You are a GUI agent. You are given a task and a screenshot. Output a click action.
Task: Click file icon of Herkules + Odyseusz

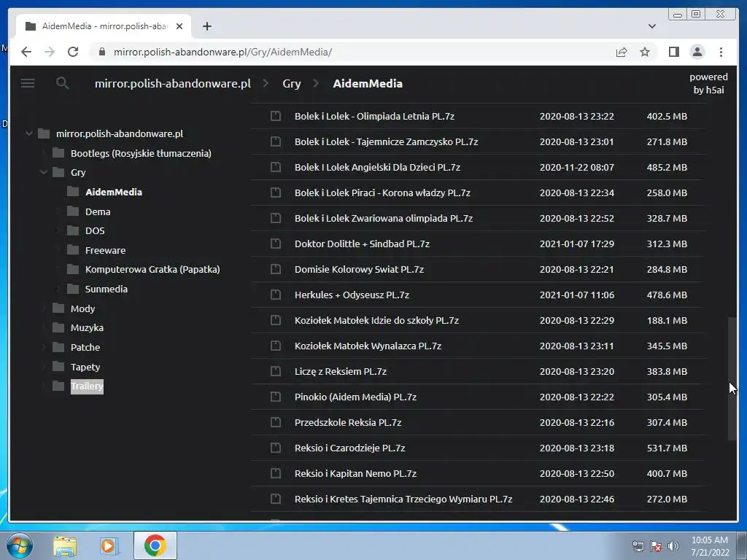coord(275,295)
